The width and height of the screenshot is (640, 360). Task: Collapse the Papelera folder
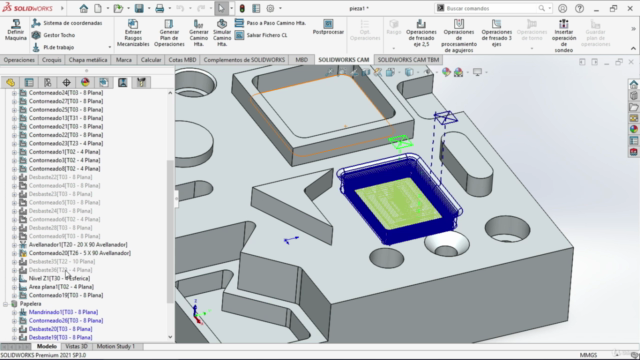6,304
